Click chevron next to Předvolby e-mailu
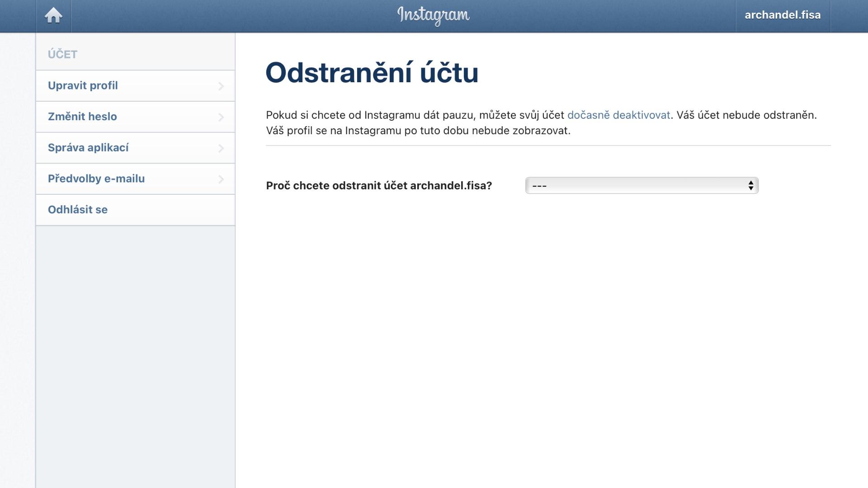868x488 pixels. [221, 179]
